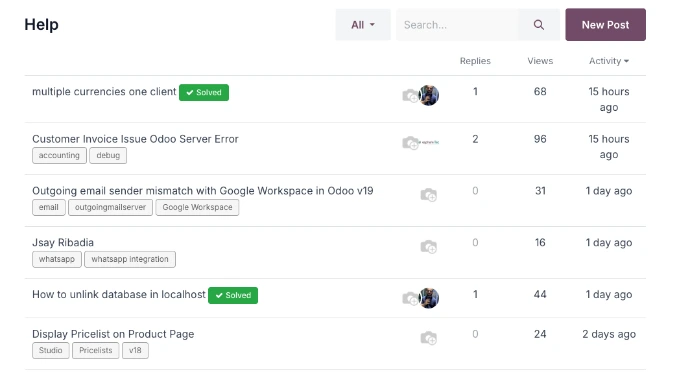Click views count 24
690x372 pixels.
540,334
